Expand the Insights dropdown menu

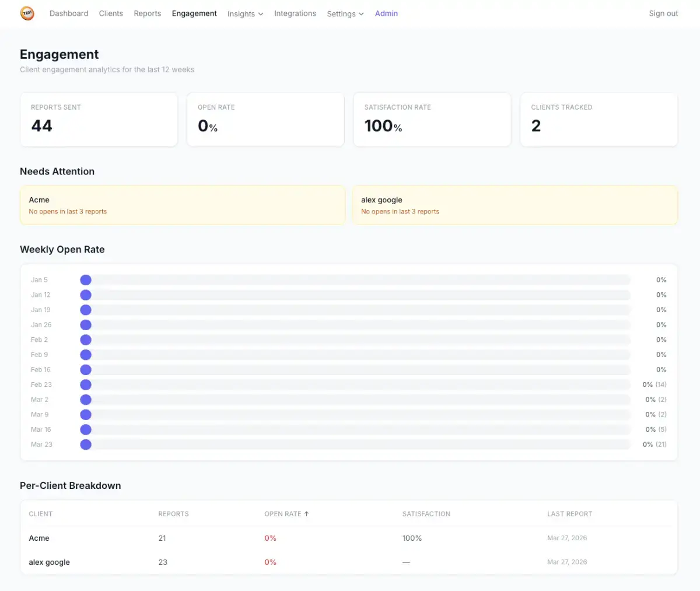tap(245, 14)
